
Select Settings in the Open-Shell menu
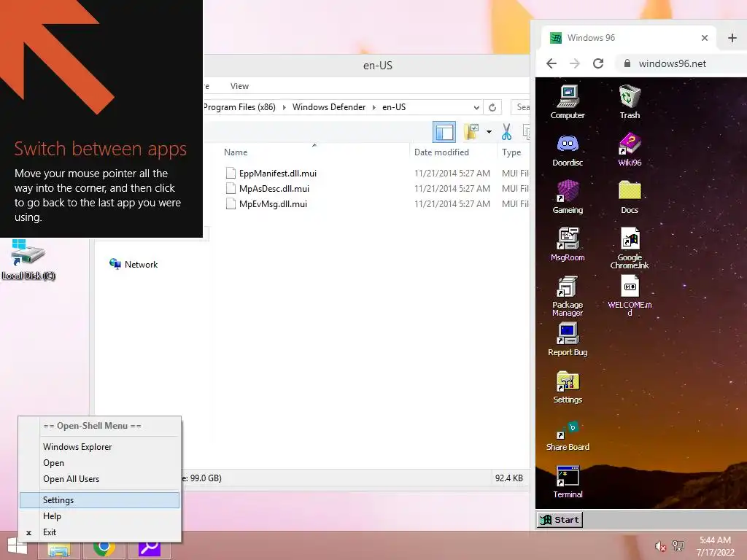coord(99,500)
